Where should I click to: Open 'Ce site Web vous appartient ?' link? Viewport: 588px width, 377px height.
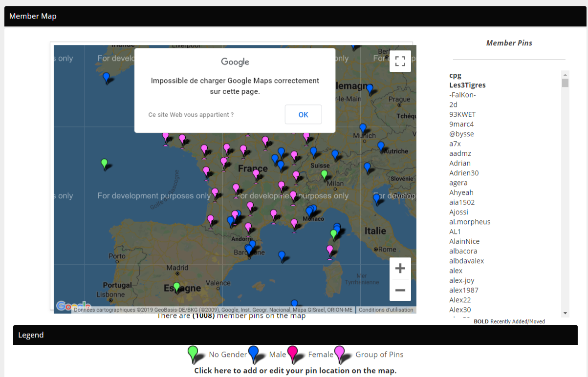pos(191,115)
